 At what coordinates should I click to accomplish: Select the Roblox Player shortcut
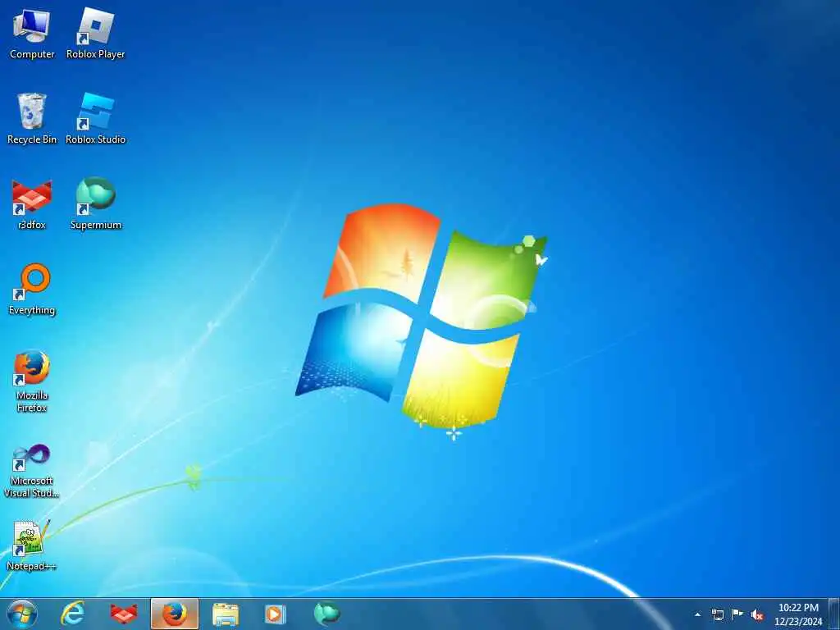point(95,33)
